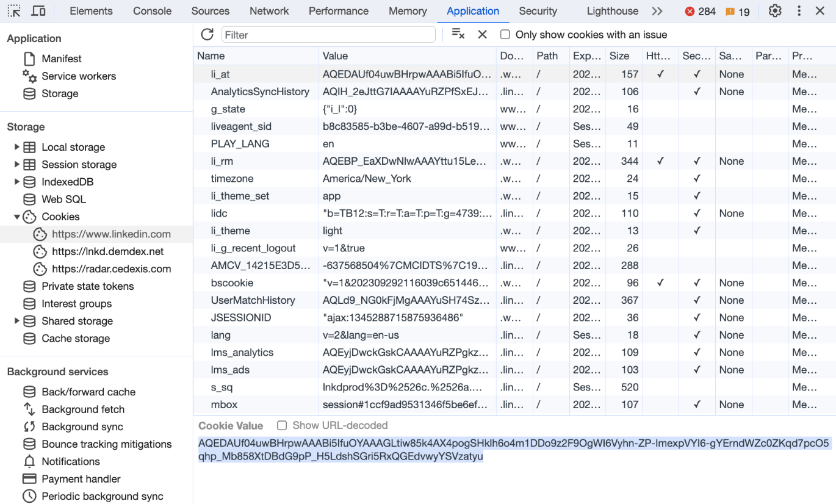Select the UserMatchHistory cookie row
Screen dimensions: 836x504
pos(514,300)
